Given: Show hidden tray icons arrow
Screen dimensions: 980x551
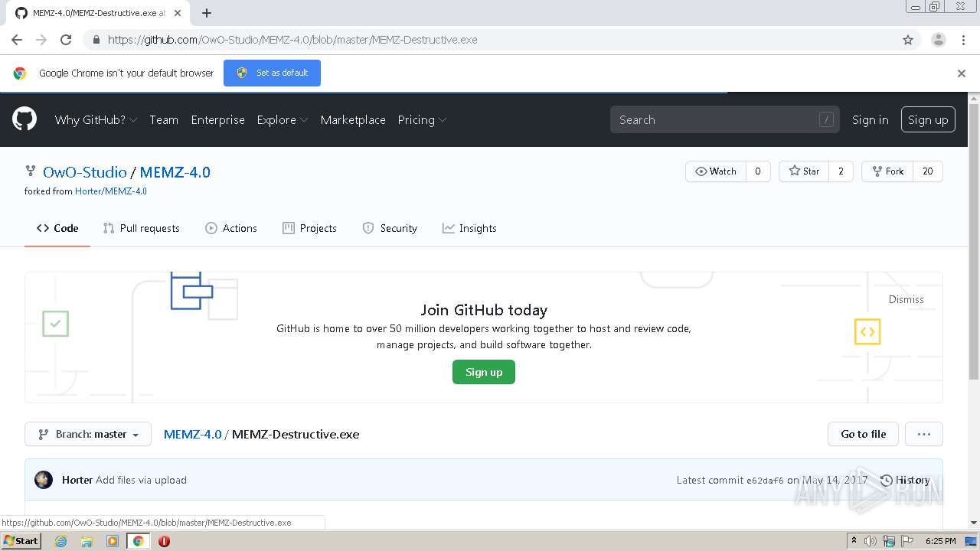Looking at the screenshot, I should (854, 541).
